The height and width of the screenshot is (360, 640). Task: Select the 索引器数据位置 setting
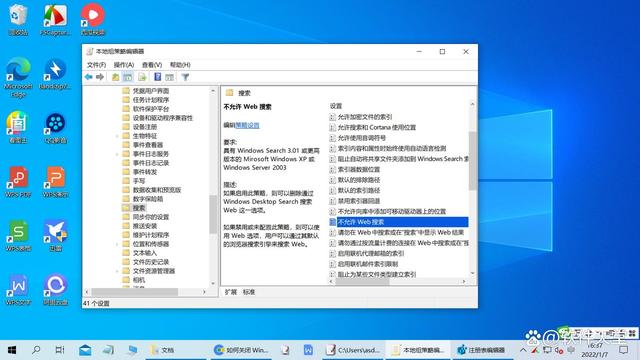click(x=358, y=169)
